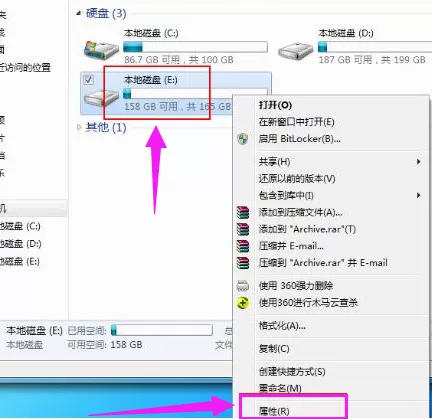This screenshot has width=432, height=419.
Task: Click 360 icon beside 使用 360强力删除
Action: click(243, 286)
